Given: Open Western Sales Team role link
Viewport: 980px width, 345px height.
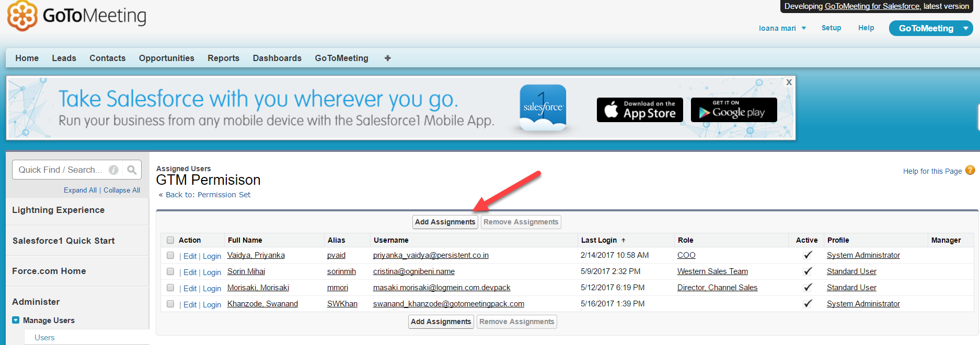Looking at the screenshot, I should pos(712,271).
